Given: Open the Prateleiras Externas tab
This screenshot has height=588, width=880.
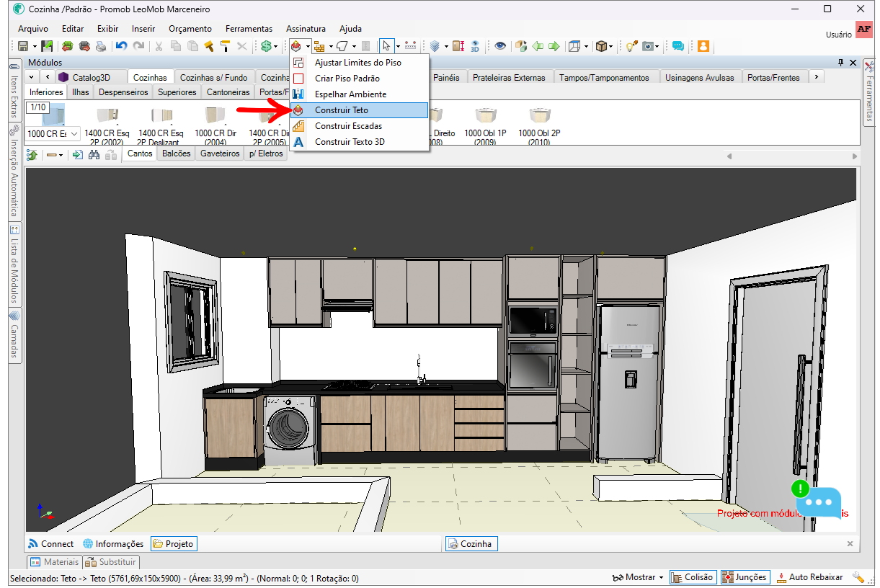Looking at the screenshot, I should click(x=510, y=77).
